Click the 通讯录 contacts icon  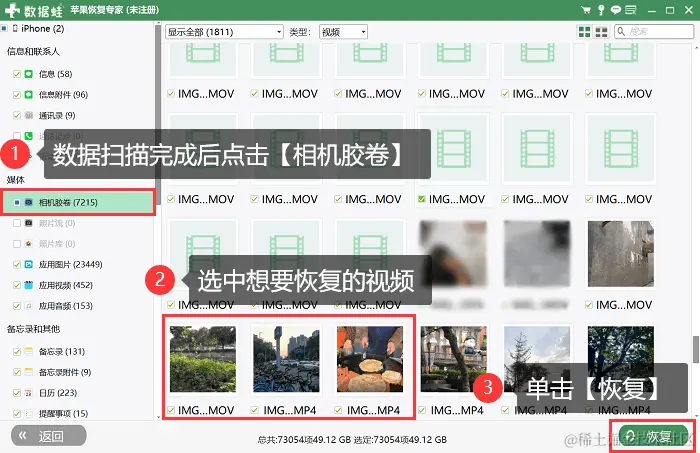[29, 115]
